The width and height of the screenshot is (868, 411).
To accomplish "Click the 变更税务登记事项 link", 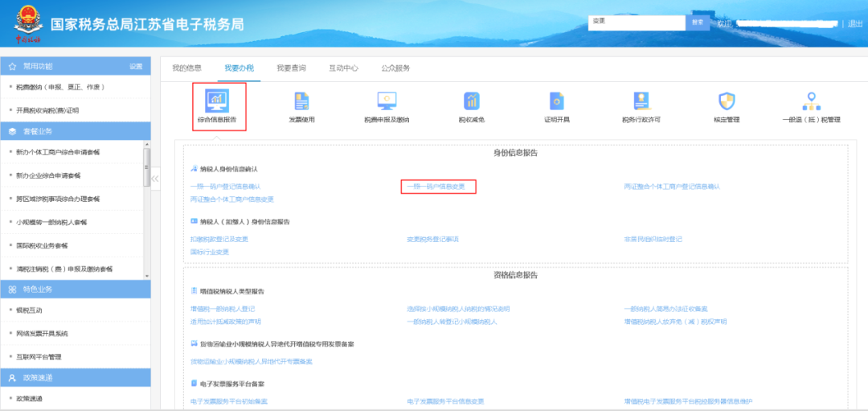I will click(433, 240).
